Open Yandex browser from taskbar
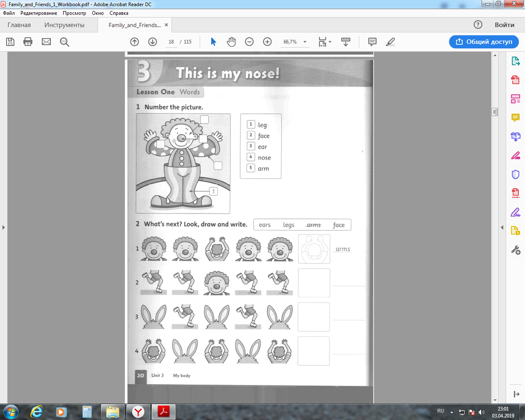The image size is (525, 420). pyautogui.click(x=138, y=412)
